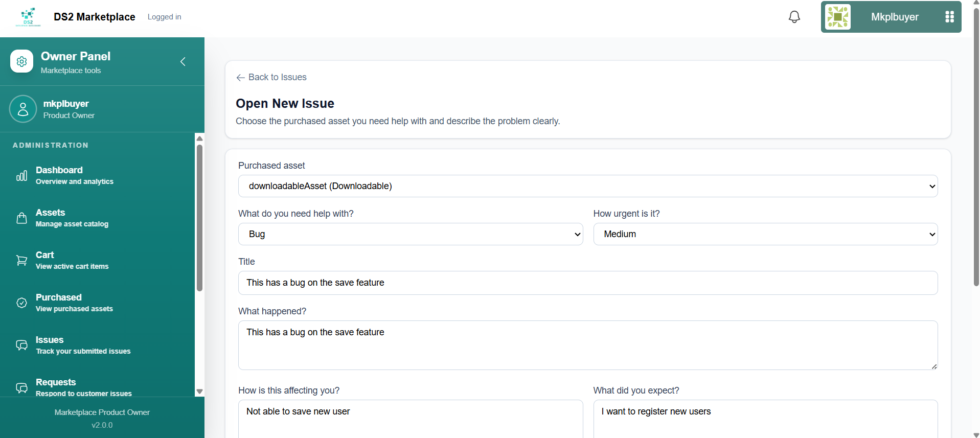
Task: Click the sidebar scrollbar thumb
Action: pos(199,218)
